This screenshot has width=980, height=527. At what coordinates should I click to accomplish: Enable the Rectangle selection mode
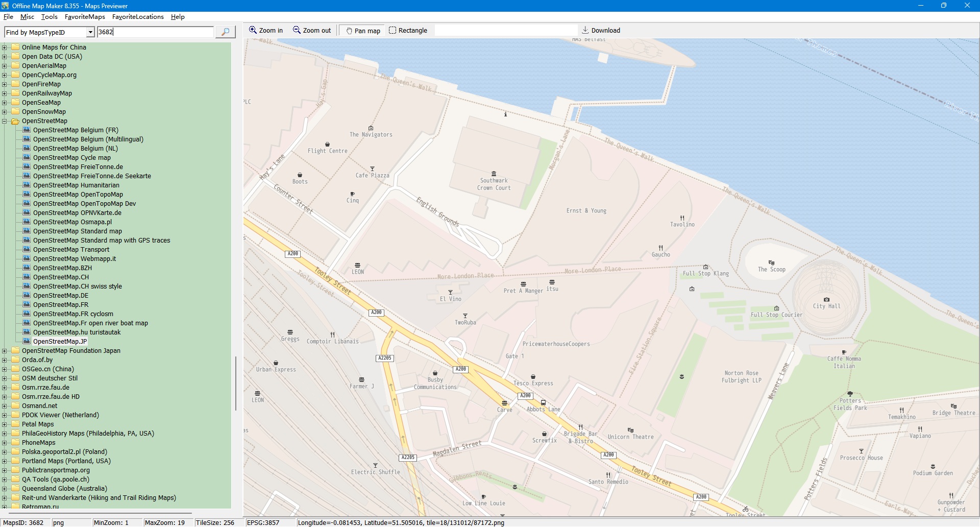(x=408, y=30)
